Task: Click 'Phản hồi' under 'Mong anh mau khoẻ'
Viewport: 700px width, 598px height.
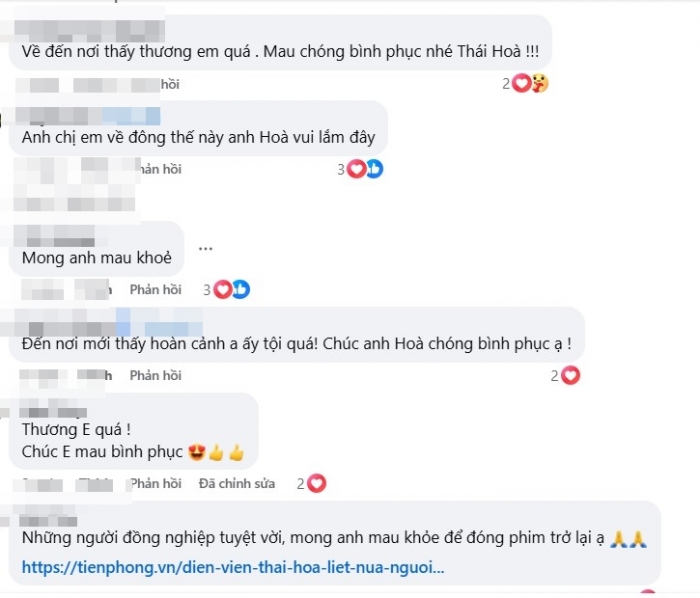Action: [x=155, y=290]
